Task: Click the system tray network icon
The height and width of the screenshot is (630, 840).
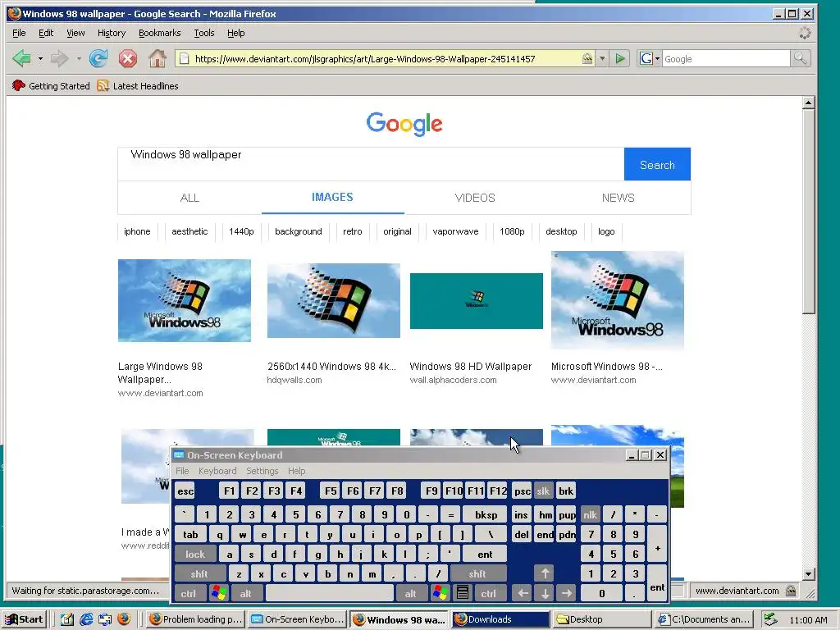Action: pyautogui.click(x=770, y=619)
